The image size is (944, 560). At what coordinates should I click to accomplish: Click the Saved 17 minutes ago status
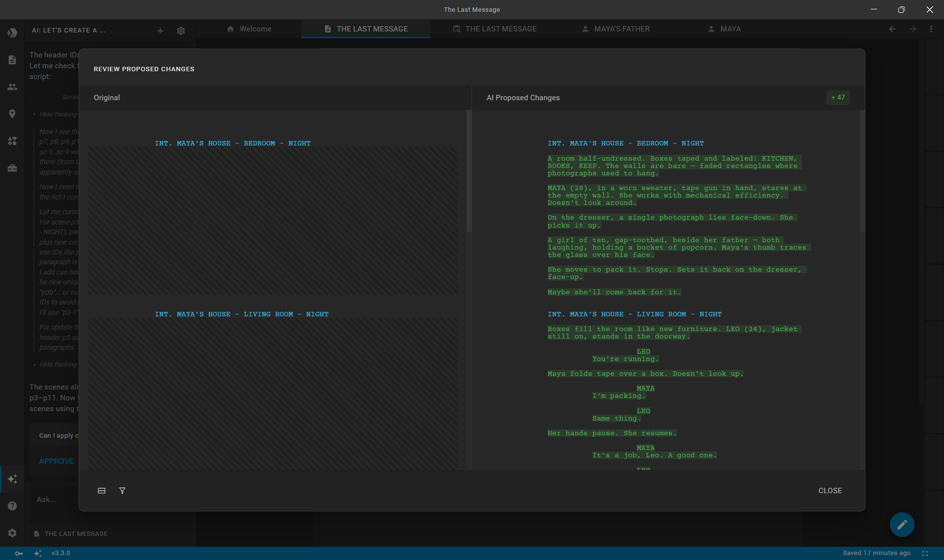pyautogui.click(x=876, y=553)
